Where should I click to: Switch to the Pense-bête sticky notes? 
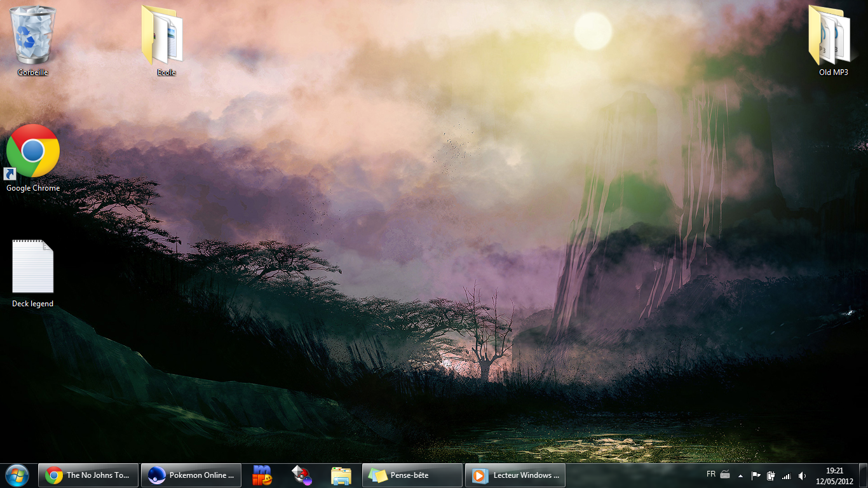pos(412,475)
